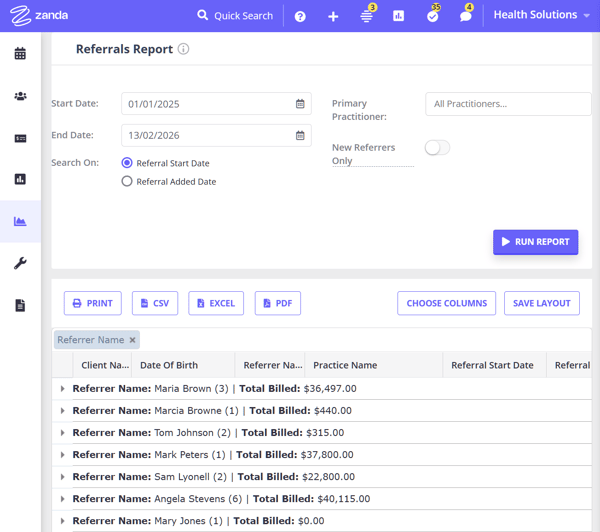This screenshot has width=600, height=532.
Task: Open the Primary Practitioner selector
Action: [x=507, y=104]
